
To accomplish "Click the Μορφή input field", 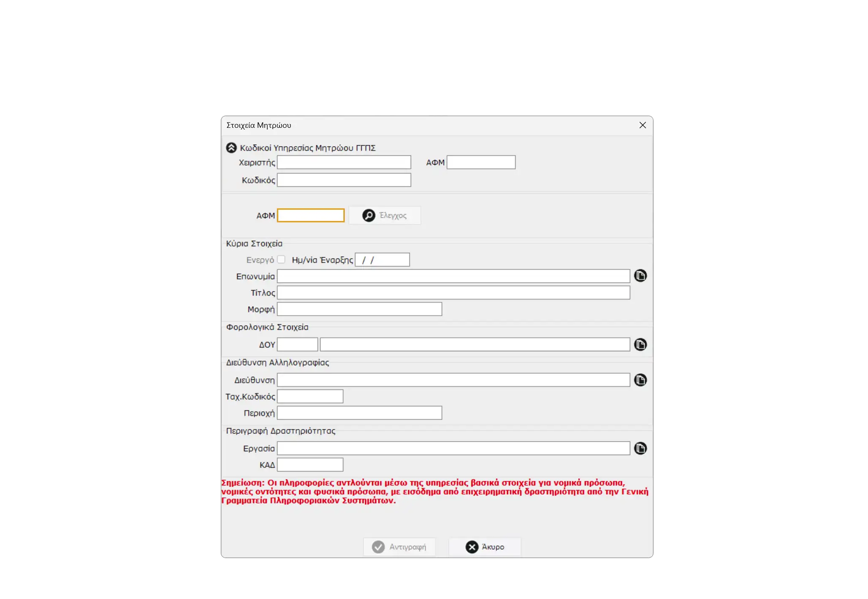I will [359, 309].
